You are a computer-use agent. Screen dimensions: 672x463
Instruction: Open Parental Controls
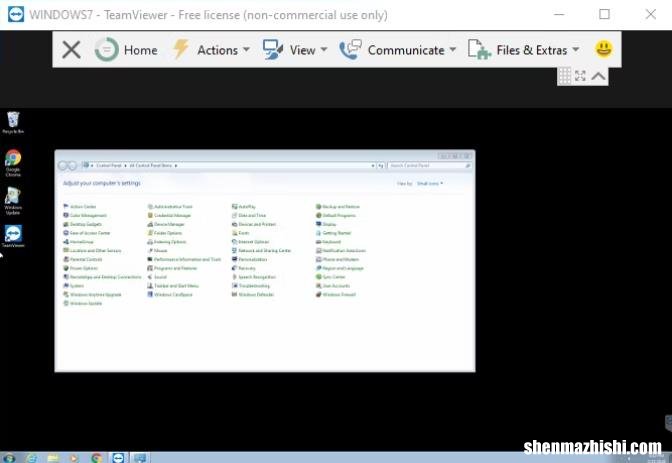tap(83, 259)
